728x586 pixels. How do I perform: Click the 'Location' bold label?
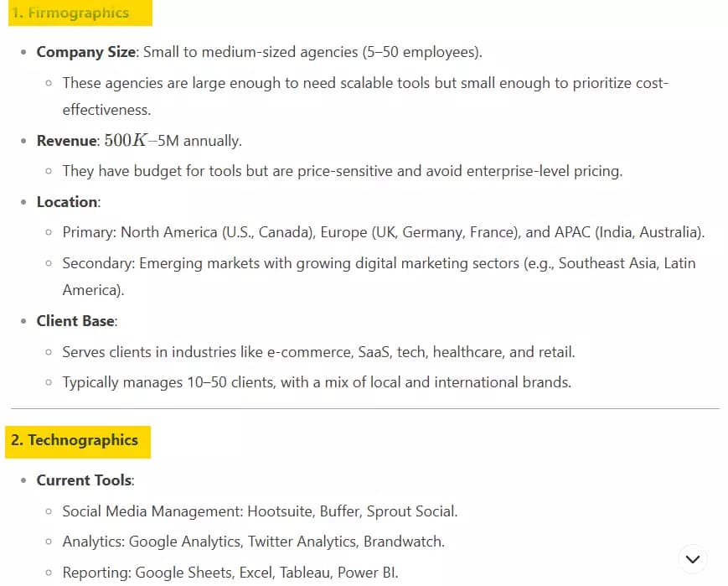[67, 202]
